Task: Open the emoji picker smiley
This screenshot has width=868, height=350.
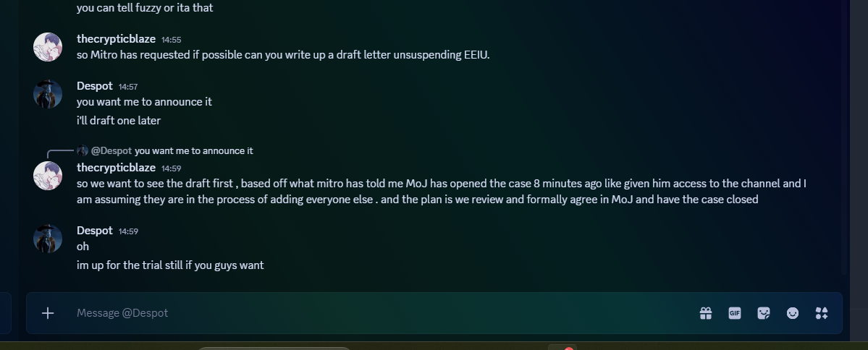Action: [793, 314]
